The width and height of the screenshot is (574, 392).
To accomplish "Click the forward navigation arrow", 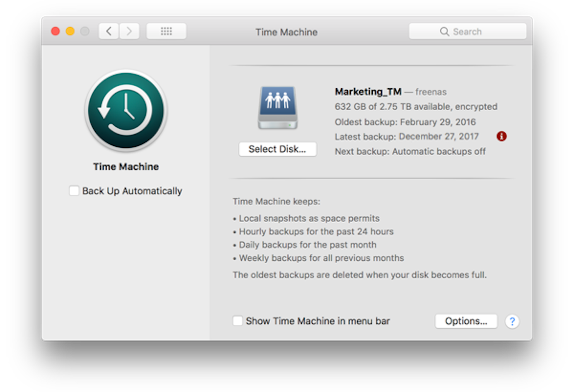I will point(129,31).
